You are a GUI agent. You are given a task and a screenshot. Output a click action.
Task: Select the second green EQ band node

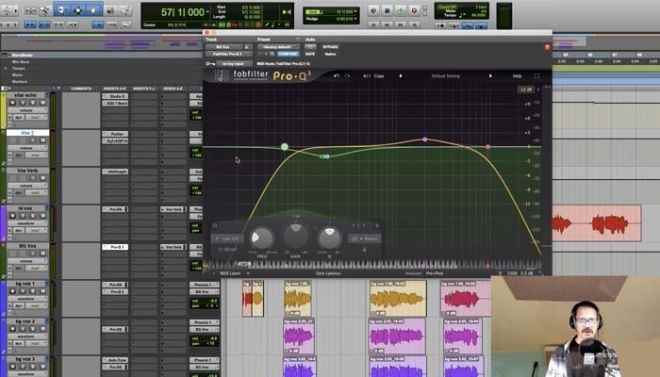pos(325,157)
